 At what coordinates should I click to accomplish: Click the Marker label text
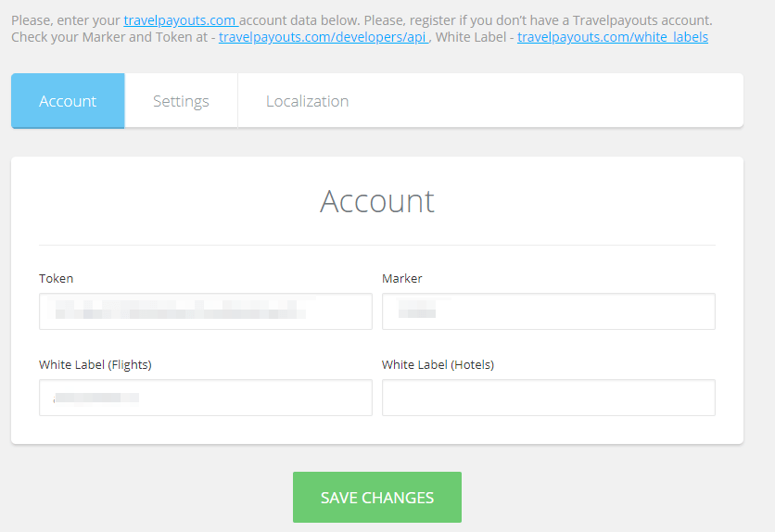(x=401, y=279)
